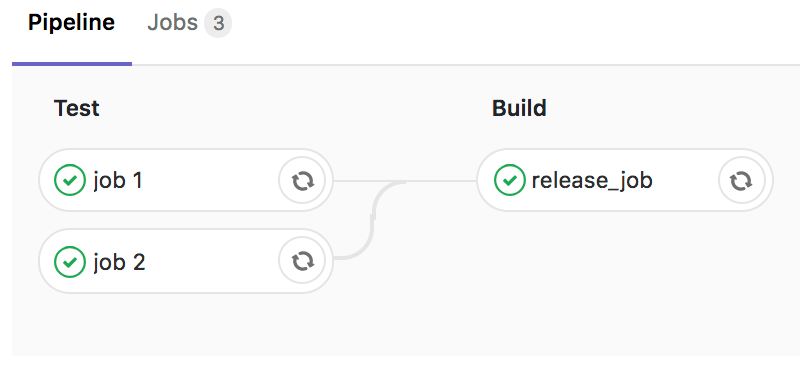This screenshot has height=368, width=800.
Task: Click the green passed checkmark of job 1
Action: coord(70,180)
